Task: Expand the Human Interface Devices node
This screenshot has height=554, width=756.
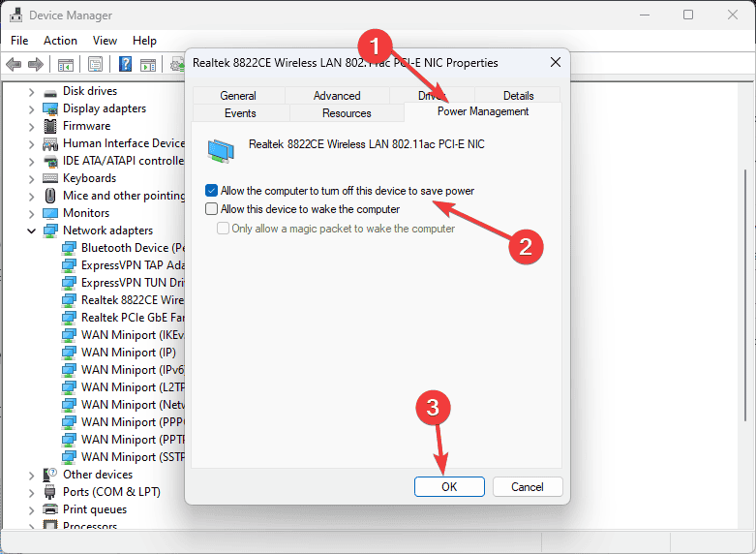Action: coord(31,143)
